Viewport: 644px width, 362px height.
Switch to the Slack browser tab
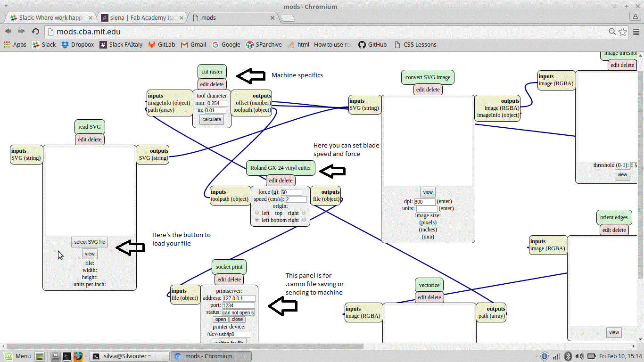pyautogui.click(x=50, y=17)
